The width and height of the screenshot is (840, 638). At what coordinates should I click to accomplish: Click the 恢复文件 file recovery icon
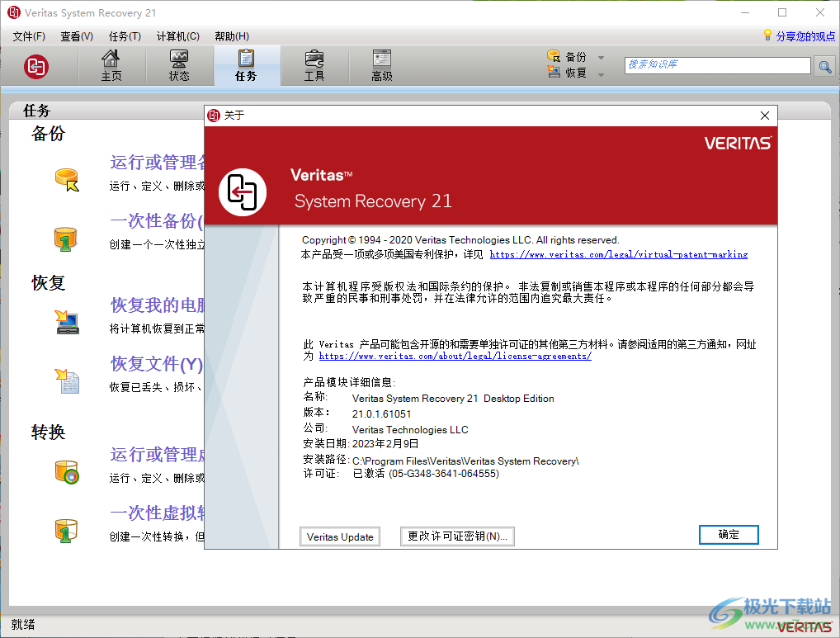(x=65, y=380)
